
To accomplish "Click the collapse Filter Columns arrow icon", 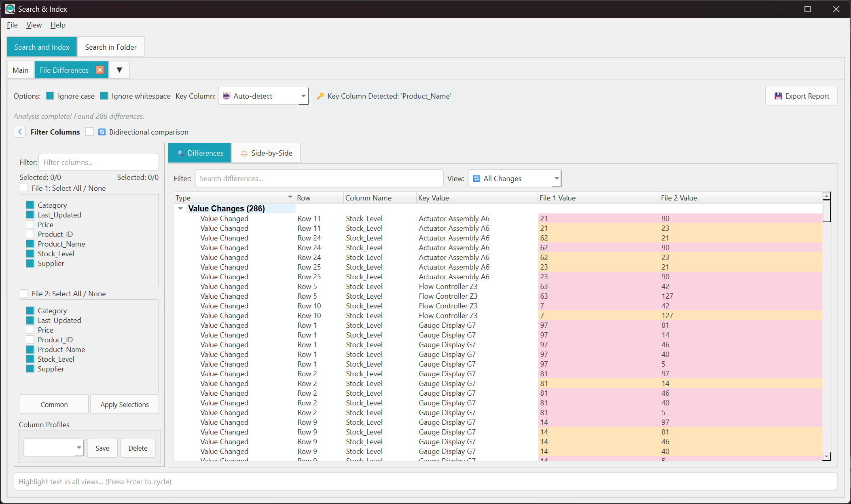I will coord(20,132).
